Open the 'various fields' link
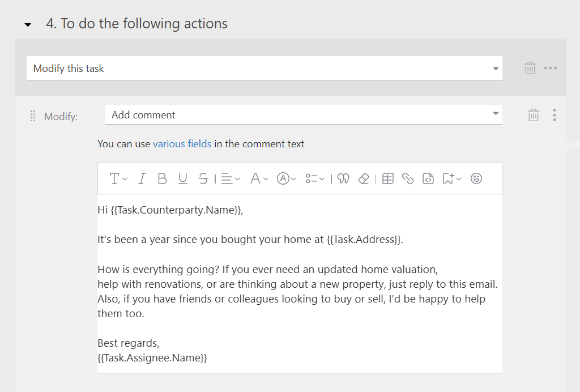This screenshot has height=392, width=580. point(182,144)
